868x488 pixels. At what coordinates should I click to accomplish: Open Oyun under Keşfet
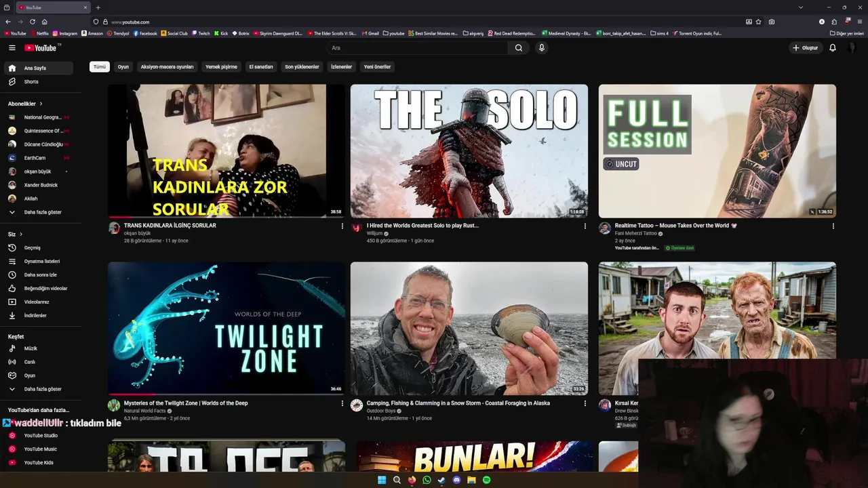(38, 375)
